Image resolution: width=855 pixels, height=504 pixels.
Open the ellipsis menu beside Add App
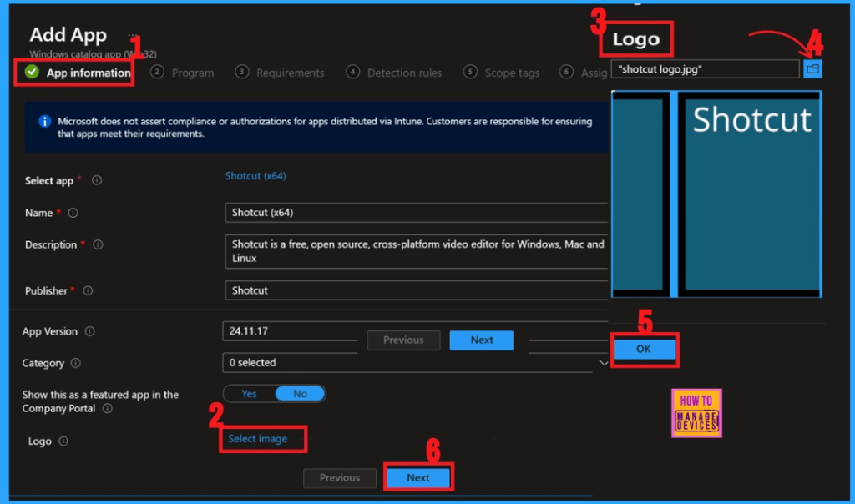click(x=133, y=35)
